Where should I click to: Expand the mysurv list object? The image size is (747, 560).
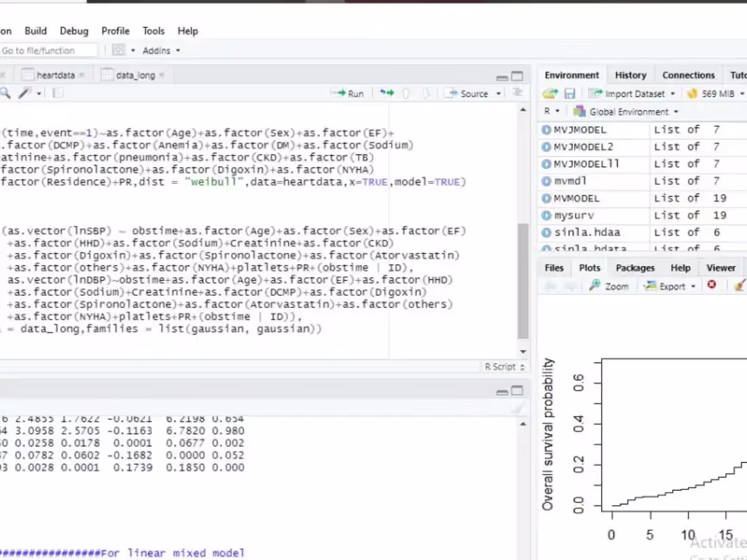pyautogui.click(x=547, y=215)
